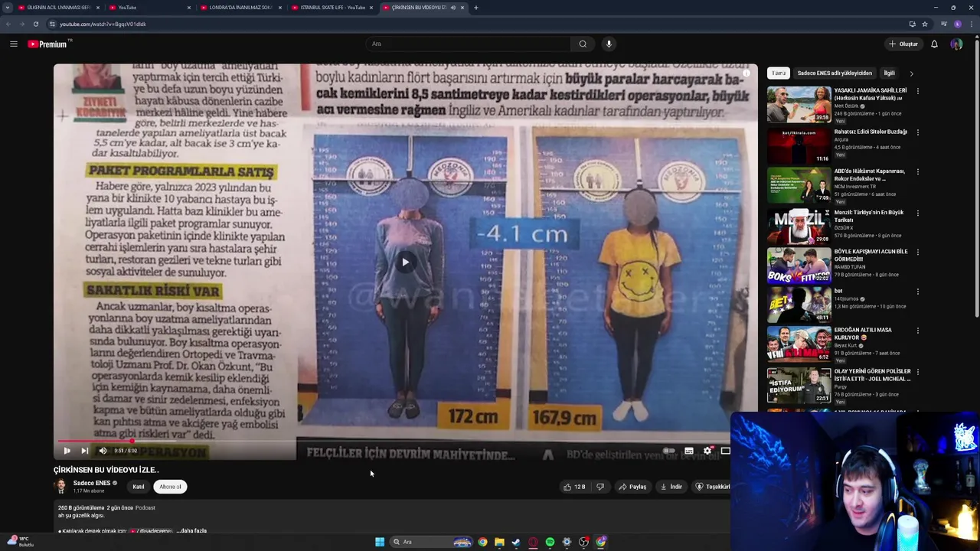Open the notifications bell
980x551 pixels.
(934, 44)
